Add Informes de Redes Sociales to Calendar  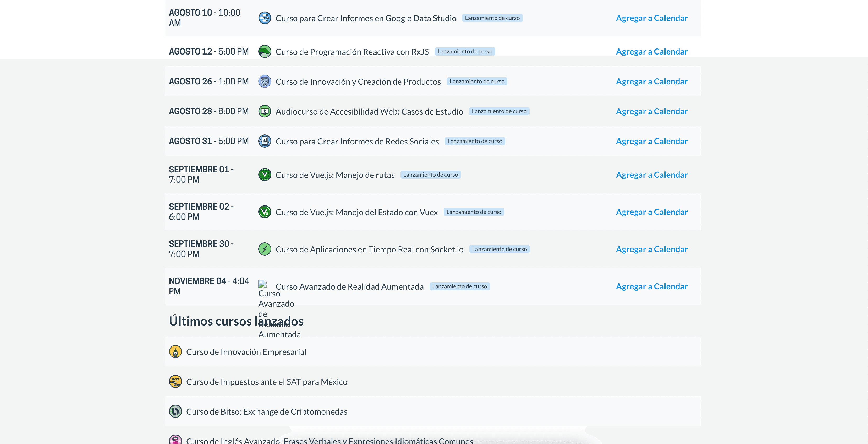point(652,141)
